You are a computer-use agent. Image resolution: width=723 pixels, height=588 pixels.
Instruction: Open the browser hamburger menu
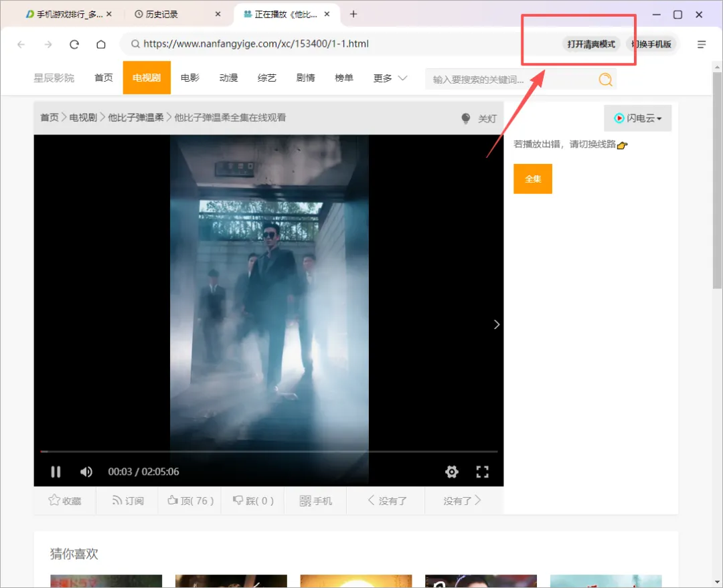(x=702, y=44)
